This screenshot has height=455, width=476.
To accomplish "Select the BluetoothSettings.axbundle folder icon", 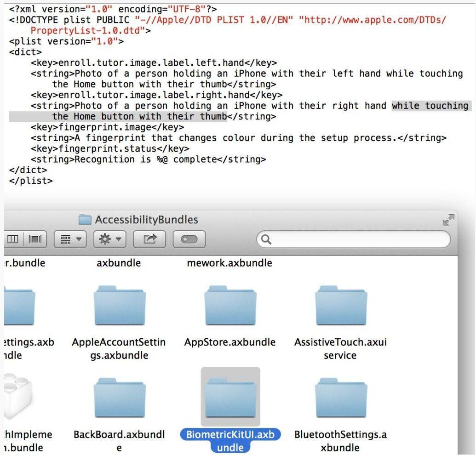I will (x=341, y=396).
